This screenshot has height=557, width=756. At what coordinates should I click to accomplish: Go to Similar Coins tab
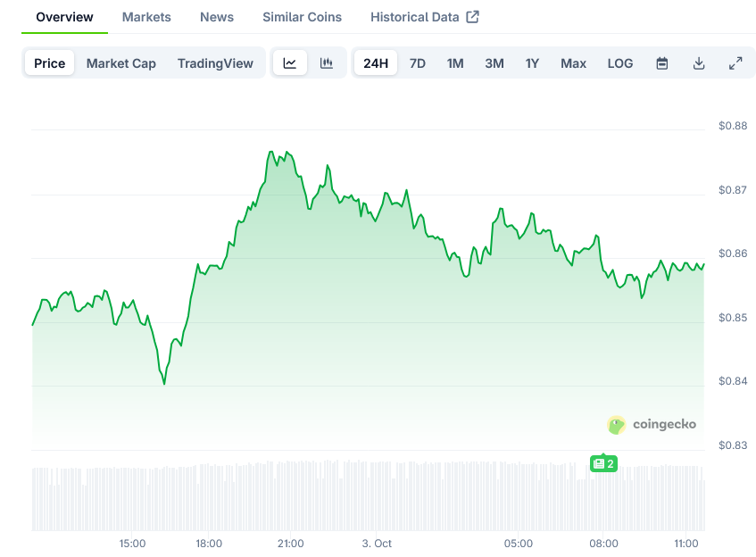(x=302, y=17)
